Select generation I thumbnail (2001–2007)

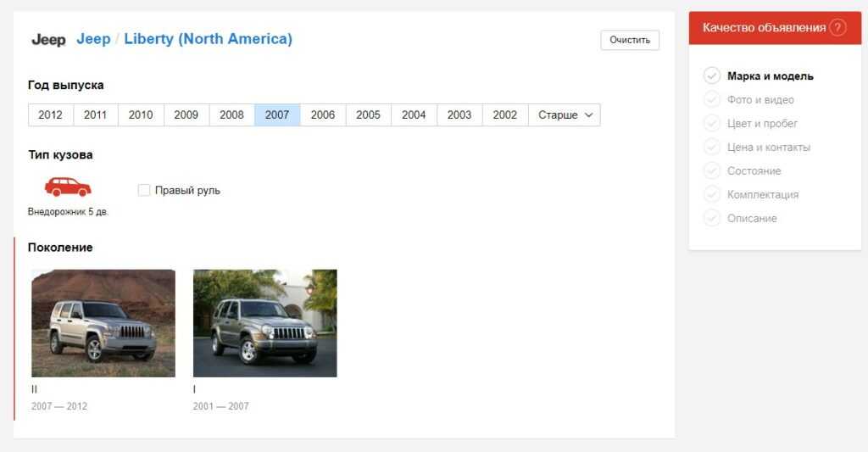coord(264,323)
